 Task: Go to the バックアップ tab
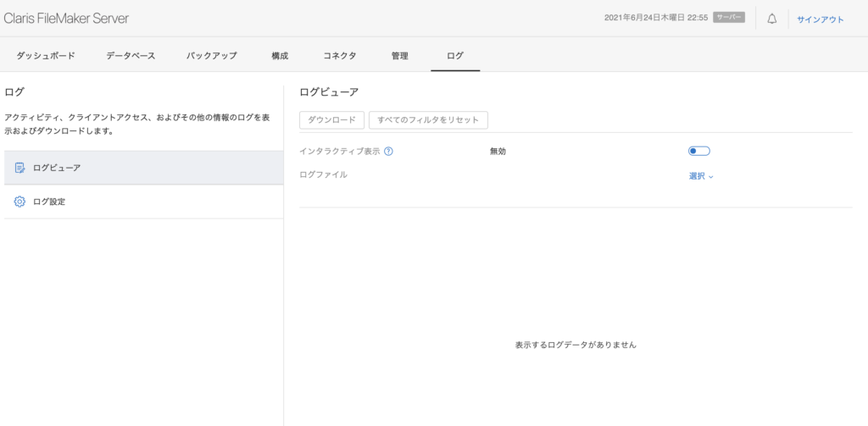(x=211, y=56)
